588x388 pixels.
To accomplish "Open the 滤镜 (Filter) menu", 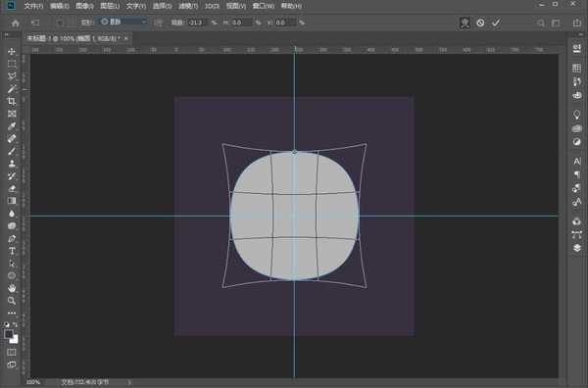I will (x=188, y=6).
